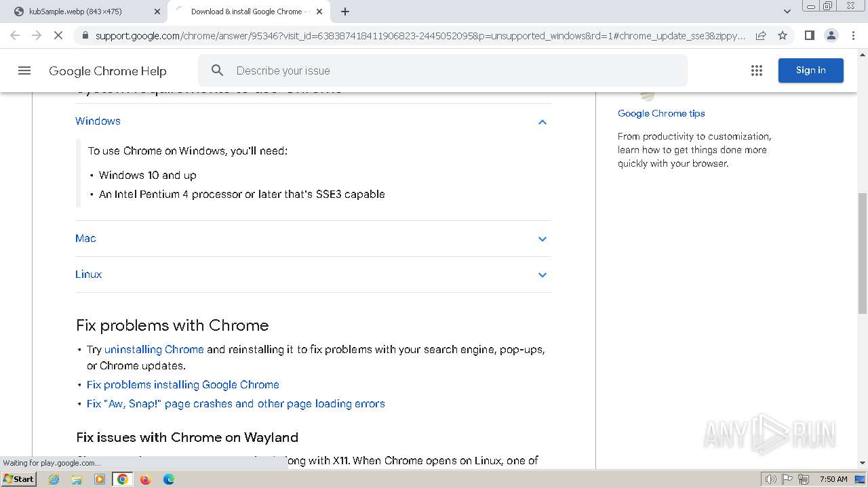Go back to the previous page
The image size is (868, 488).
point(15,35)
